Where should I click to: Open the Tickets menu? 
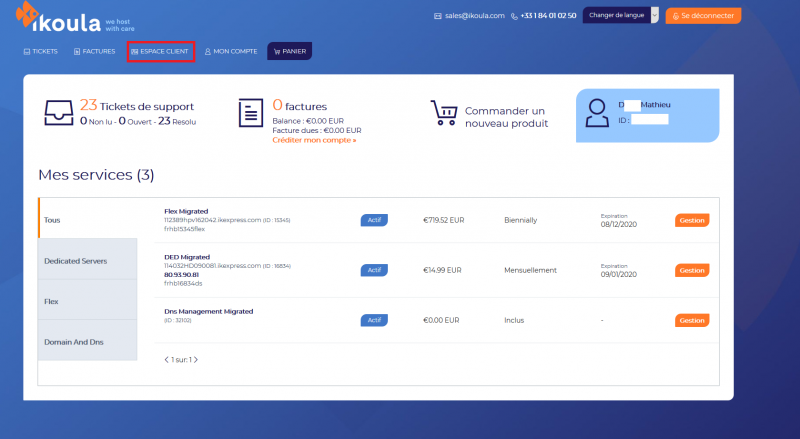point(41,52)
